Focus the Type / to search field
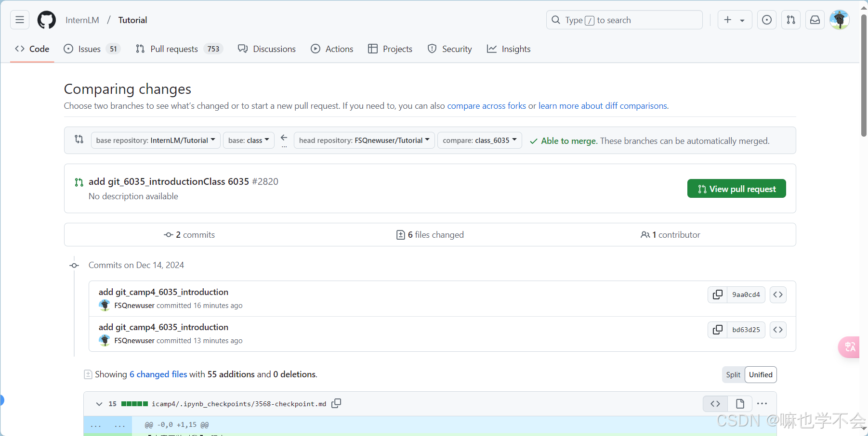 click(x=624, y=20)
